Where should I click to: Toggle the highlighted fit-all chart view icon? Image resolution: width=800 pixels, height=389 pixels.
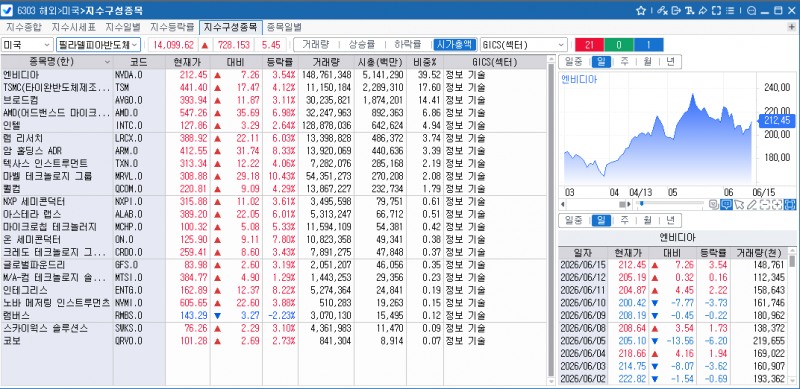789,205
